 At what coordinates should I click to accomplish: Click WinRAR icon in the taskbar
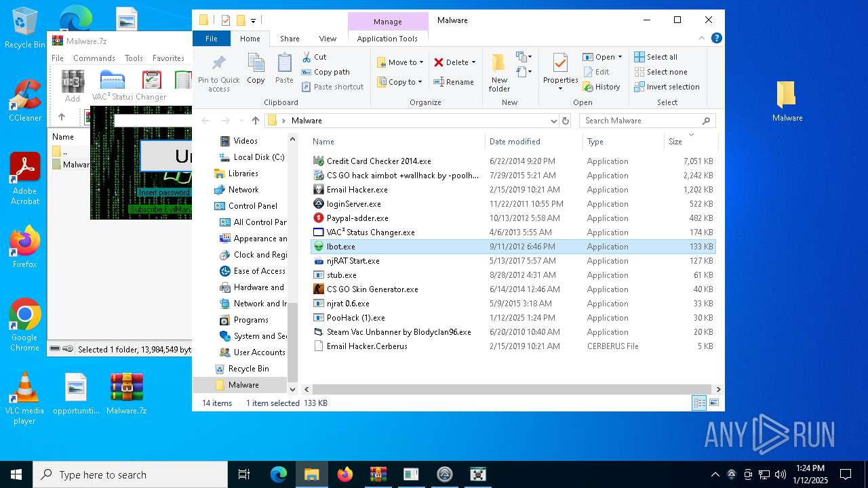coord(378,474)
